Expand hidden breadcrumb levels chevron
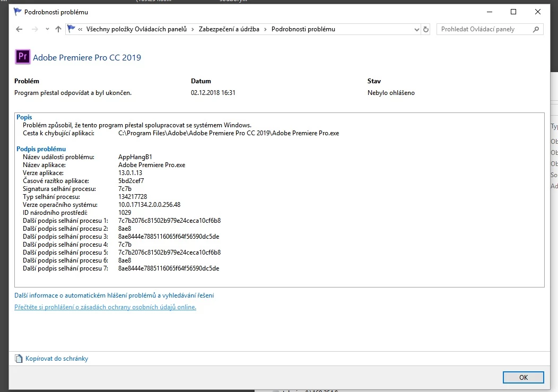Viewport: 558px width, 392px height. click(x=80, y=29)
